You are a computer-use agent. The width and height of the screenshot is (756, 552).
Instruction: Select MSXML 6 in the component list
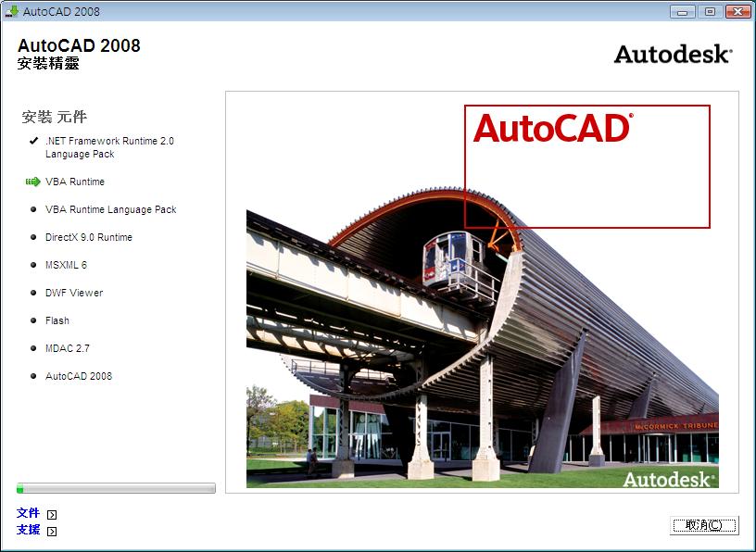click(x=66, y=265)
